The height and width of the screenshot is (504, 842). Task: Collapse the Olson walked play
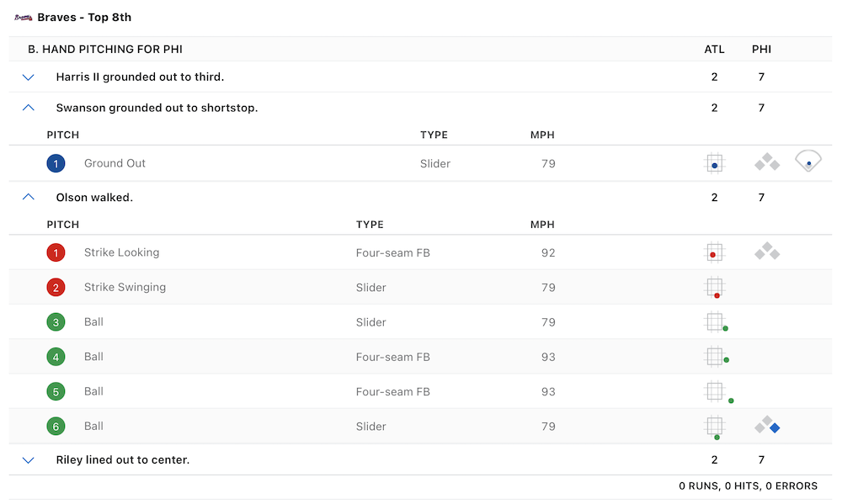29,198
